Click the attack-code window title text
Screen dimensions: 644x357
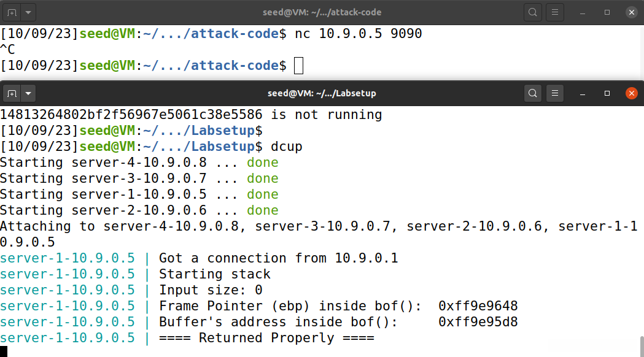point(322,12)
